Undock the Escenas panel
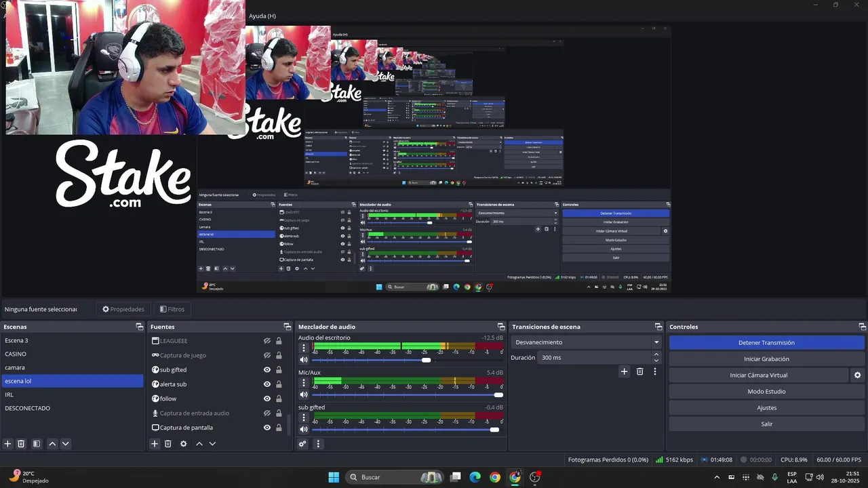868x488 pixels. coord(139,327)
